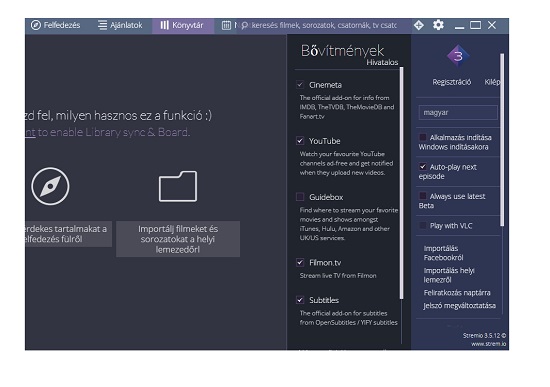This screenshot has width=550, height=387.
Task: Maximize the Stremio window
Action: point(475,25)
